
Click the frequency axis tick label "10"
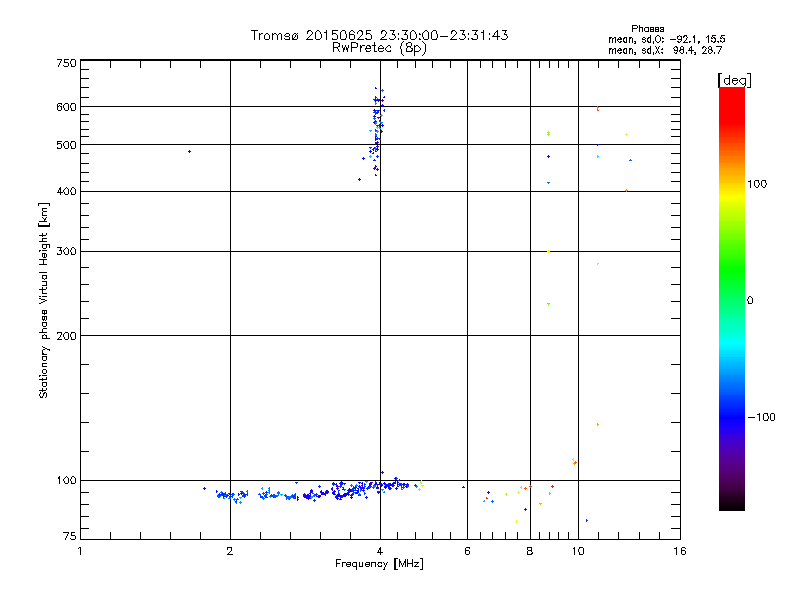pos(578,551)
